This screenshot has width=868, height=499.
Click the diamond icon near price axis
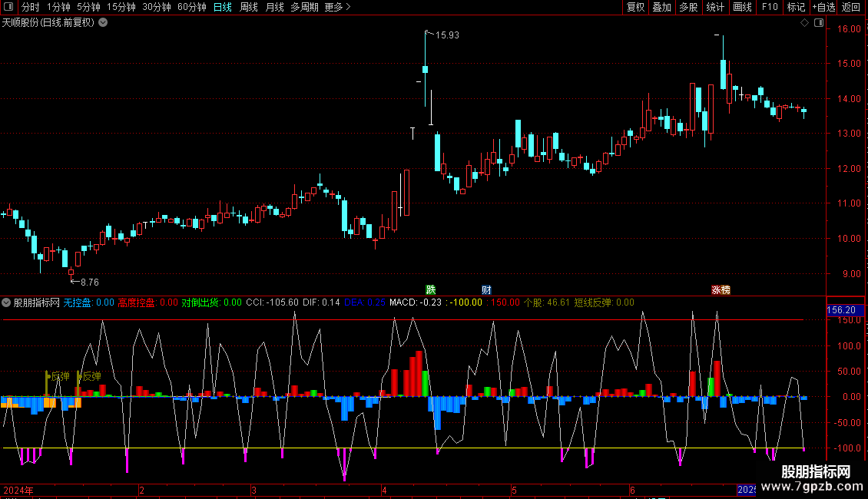coord(804,23)
